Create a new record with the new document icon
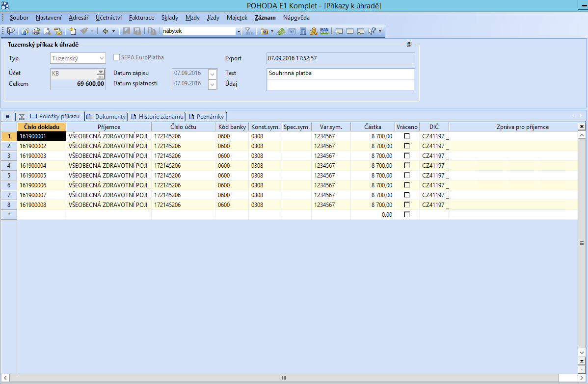588x384 pixels. tap(73, 31)
